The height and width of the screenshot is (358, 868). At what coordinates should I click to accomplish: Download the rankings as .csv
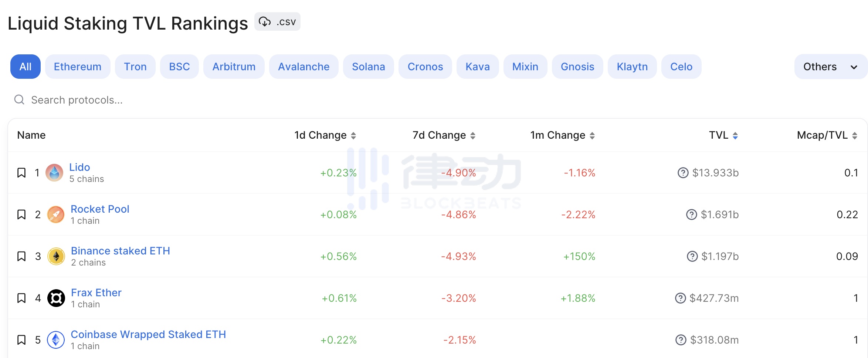click(277, 22)
